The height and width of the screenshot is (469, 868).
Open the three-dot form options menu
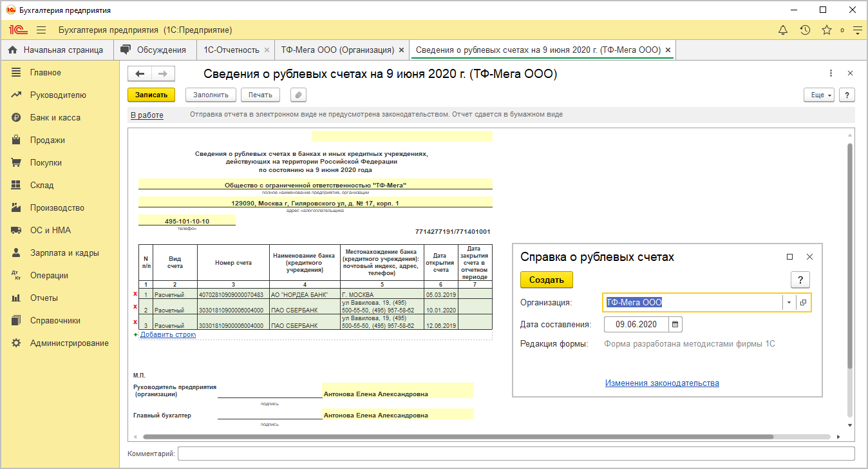[831, 73]
